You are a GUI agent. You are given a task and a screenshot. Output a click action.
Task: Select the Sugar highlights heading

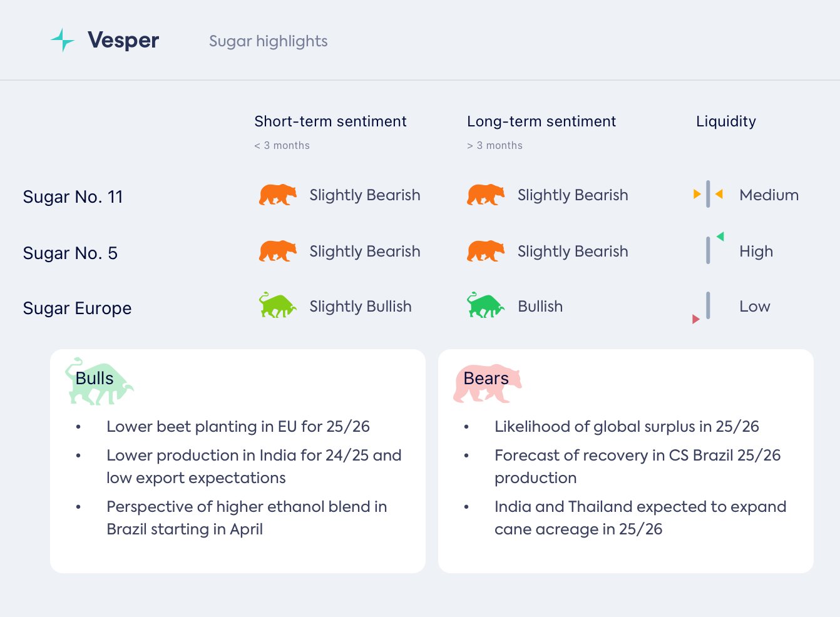click(x=268, y=41)
